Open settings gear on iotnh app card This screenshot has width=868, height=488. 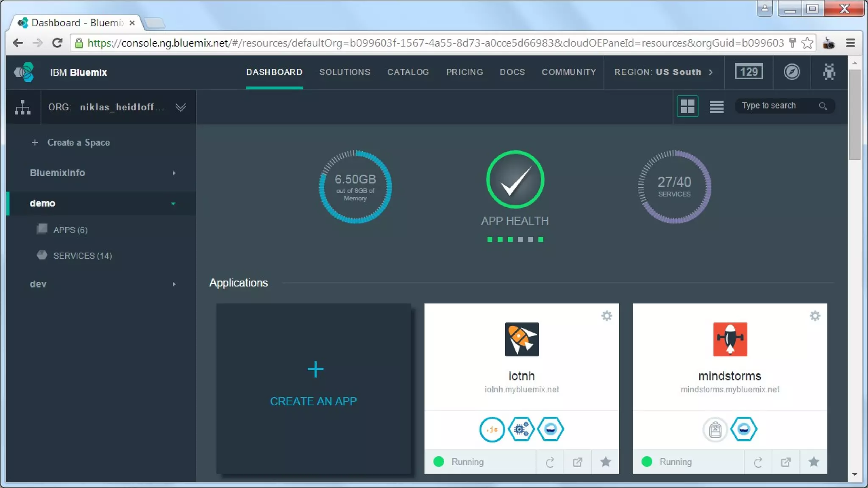pos(606,316)
